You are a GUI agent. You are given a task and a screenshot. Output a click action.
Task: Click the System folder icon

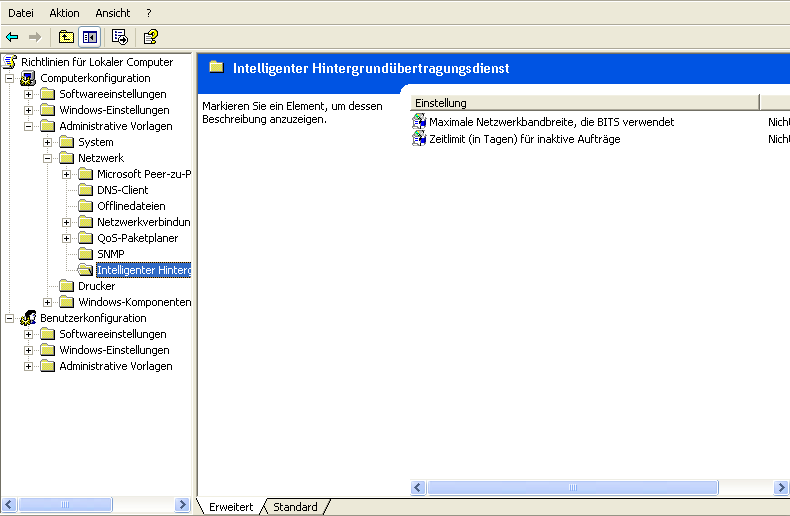[x=67, y=142]
